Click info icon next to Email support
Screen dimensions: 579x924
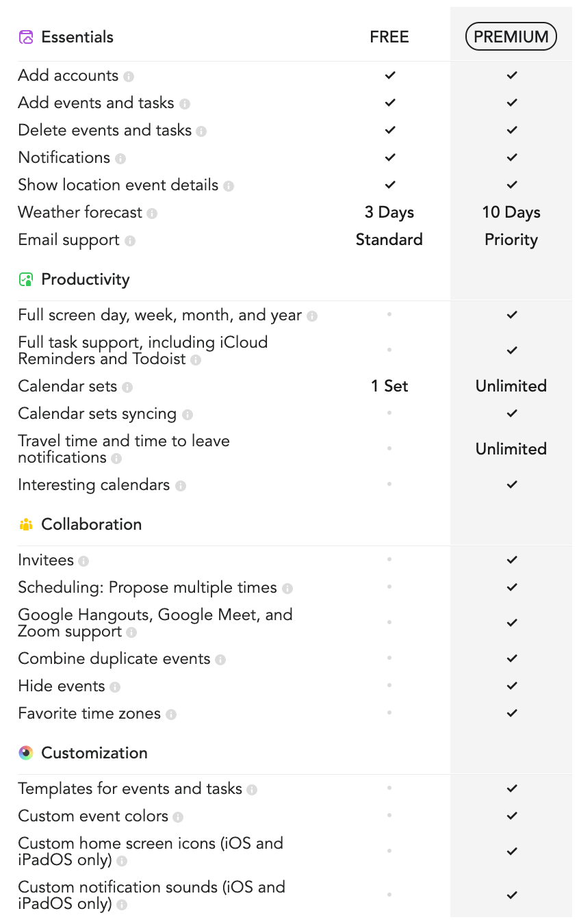pos(130,240)
